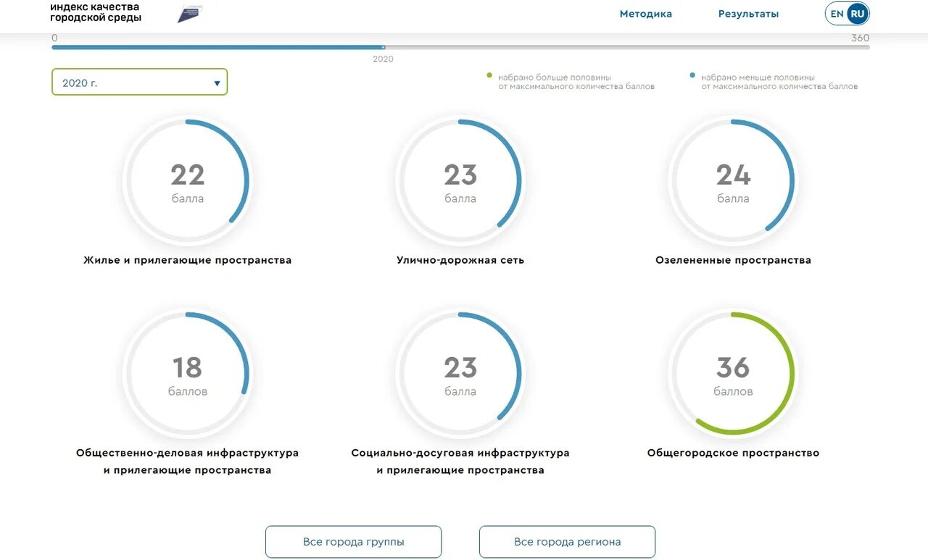Image resolution: width=928 pixels, height=560 pixels.
Task: Switch language to EN
Action: click(837, 14)
